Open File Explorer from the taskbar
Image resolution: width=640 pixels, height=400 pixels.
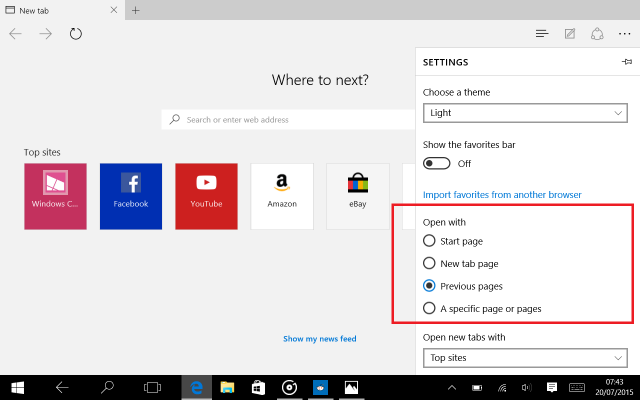pyautogui.click(x=227, y=387)
